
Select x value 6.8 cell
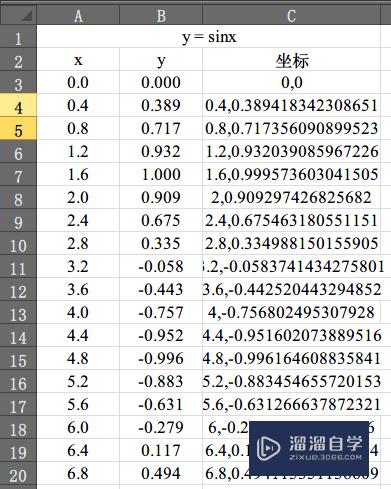[x=78, y=473]
